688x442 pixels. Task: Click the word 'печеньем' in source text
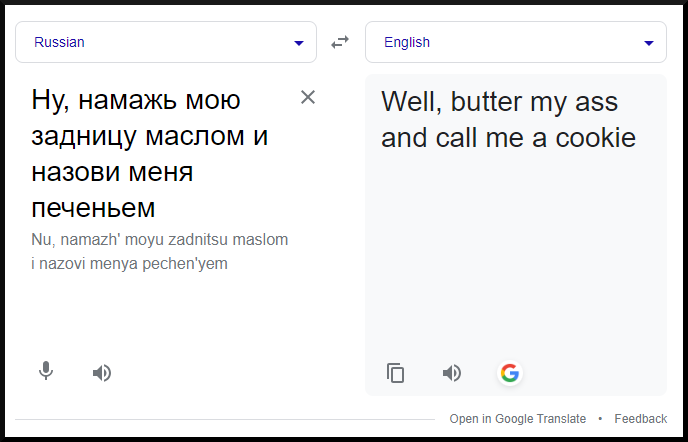click(94, 208)
